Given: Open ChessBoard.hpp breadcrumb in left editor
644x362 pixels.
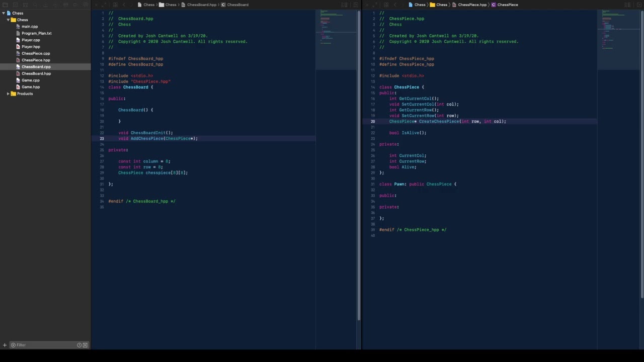Looking at the screenshot, I should click(198, 5).
